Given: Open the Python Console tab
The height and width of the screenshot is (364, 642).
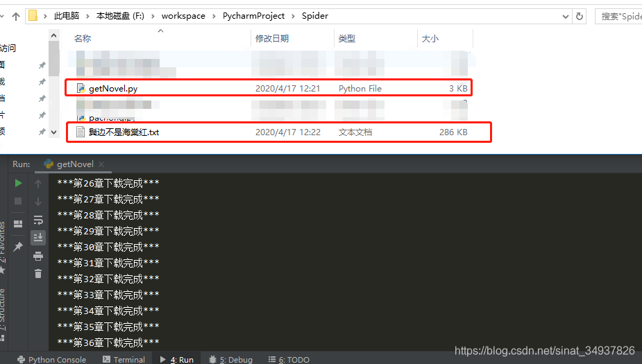Looking at the screenshot, I should click(x=51, y=360).
